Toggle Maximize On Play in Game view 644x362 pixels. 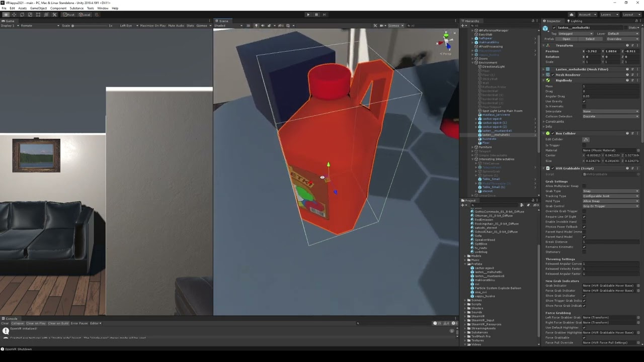[x=153, y=26]
